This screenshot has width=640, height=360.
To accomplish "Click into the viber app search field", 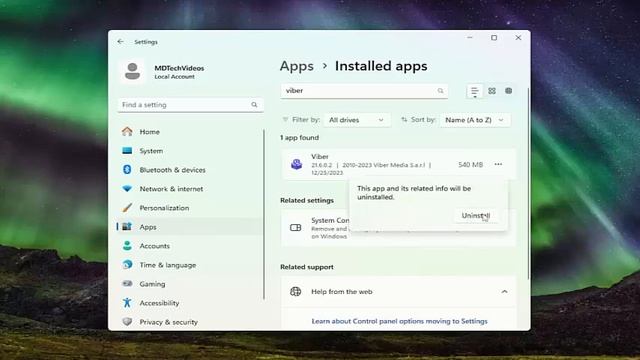I will pos(364,91).
